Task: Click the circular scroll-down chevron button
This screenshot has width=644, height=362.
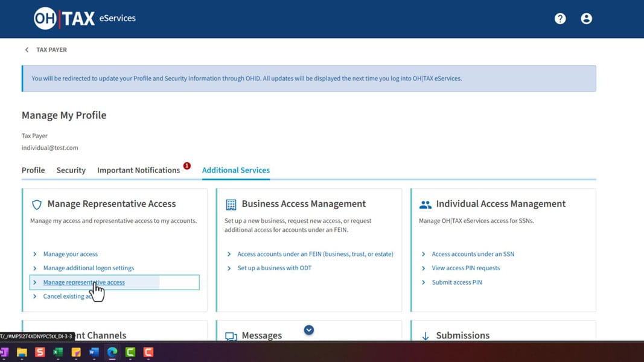Action: click(309, 330)
